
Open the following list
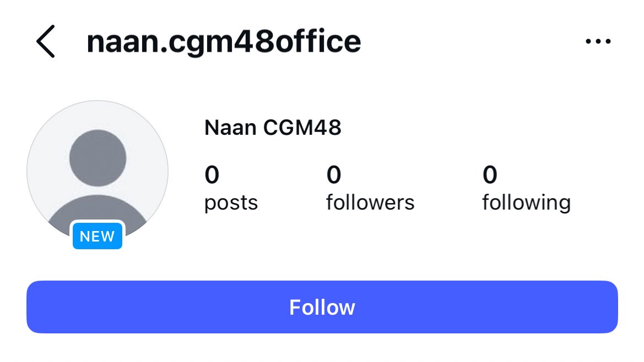pos(526,189)
